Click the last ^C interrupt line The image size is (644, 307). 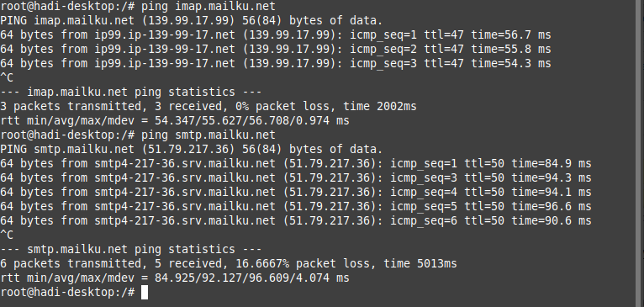(x=7, y=235)
